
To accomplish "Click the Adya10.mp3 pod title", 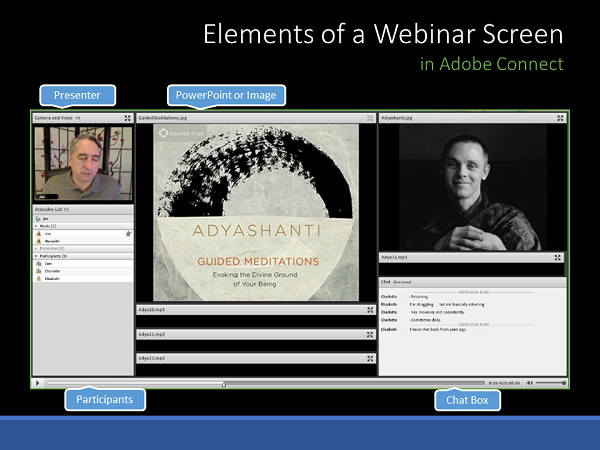I will 152,310.
